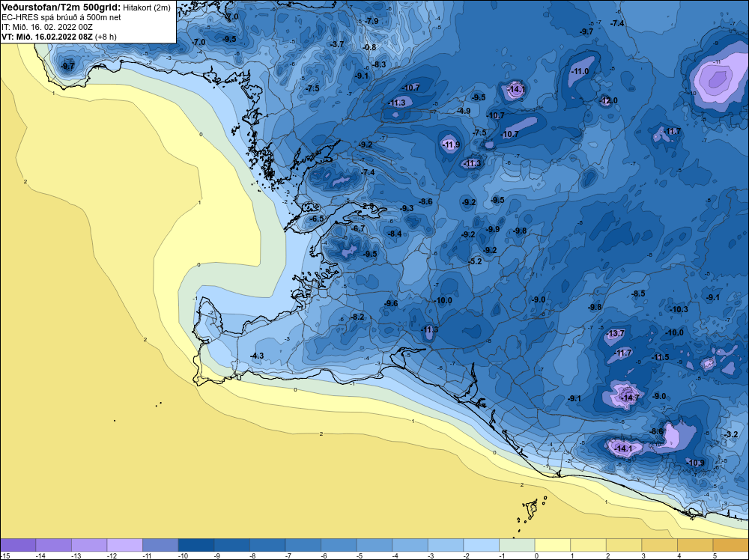This screenshot has width=749, height=560.
Task: Click the -13.7 cold spot label
Action: pyautogui.click(x=615, y=333)
